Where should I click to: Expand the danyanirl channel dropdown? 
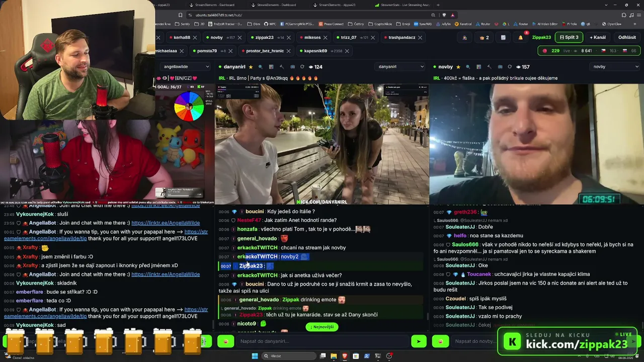click(x=401, y=66)
